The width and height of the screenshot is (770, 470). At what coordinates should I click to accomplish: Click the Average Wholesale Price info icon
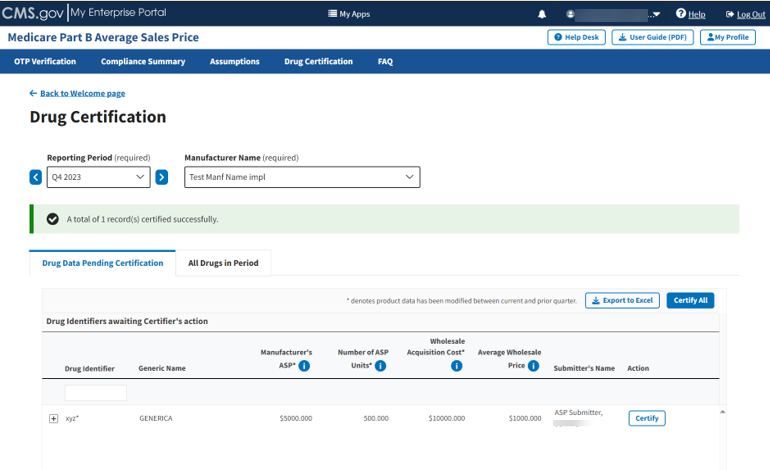click(533, 366)
